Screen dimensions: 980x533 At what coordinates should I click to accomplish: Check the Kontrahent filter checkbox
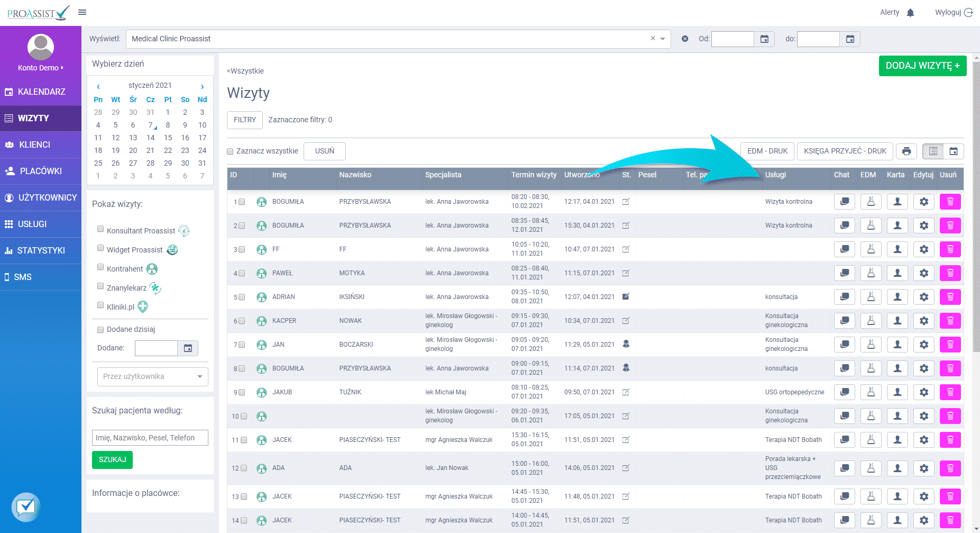[100, 267]
